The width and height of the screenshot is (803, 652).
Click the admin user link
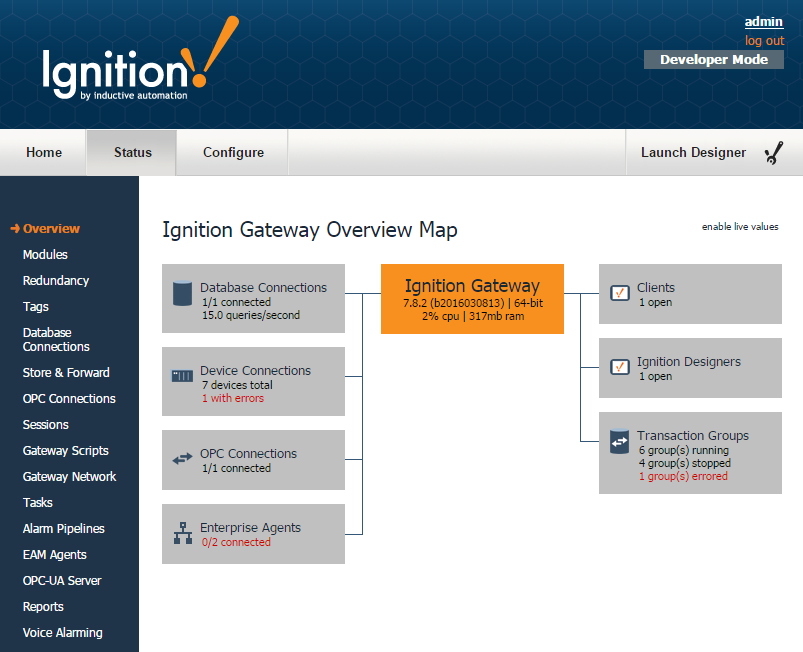coord(764,22)
